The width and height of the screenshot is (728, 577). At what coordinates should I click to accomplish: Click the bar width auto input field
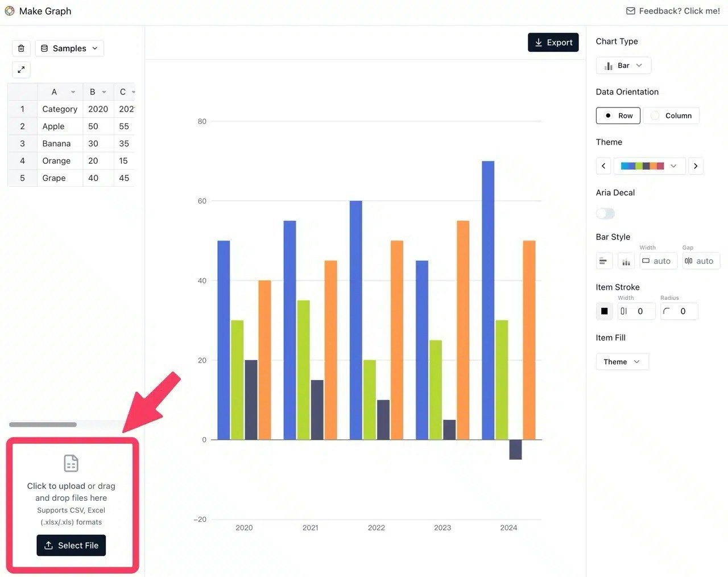(661, 261)
